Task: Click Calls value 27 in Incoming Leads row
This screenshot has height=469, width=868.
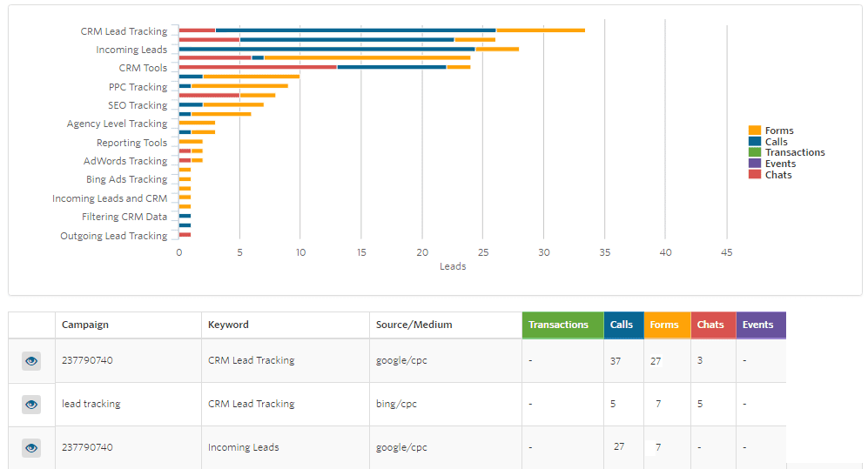Action: 619,446
